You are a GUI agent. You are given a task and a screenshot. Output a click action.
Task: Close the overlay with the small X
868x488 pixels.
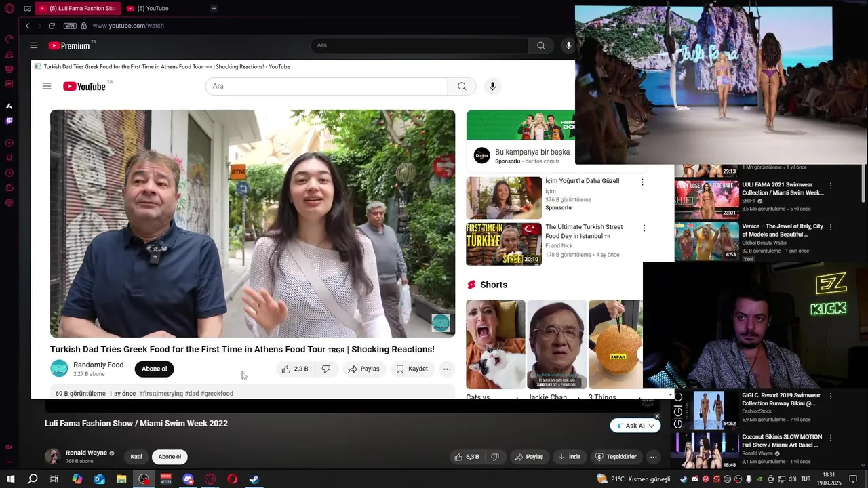click(657, 416)
